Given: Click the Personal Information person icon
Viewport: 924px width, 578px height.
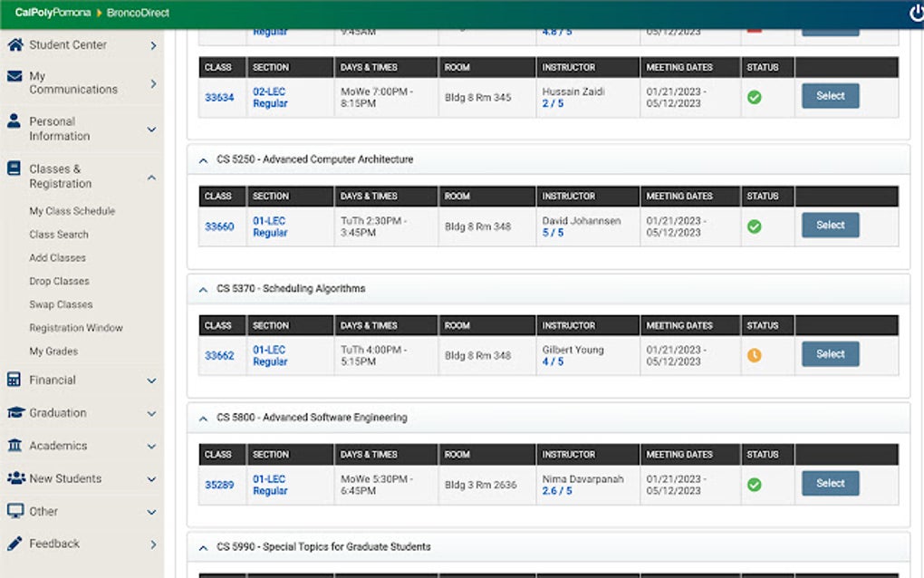Looking at the screenshot, I should (x=14, y=120).
